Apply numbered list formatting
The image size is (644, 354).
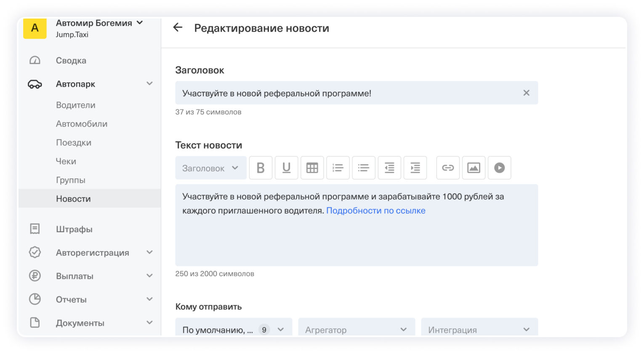tap(338, 168)
